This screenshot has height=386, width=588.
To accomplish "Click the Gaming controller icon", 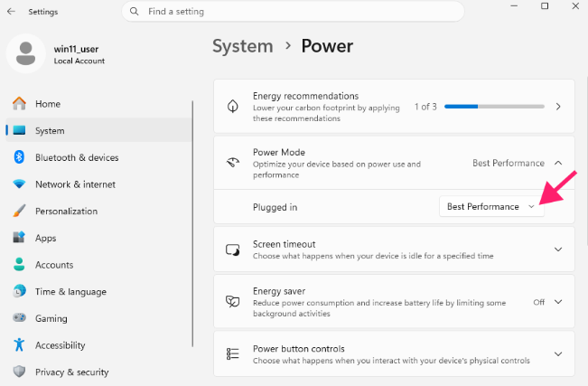I will pyautogui.click(x=19, y=317).
